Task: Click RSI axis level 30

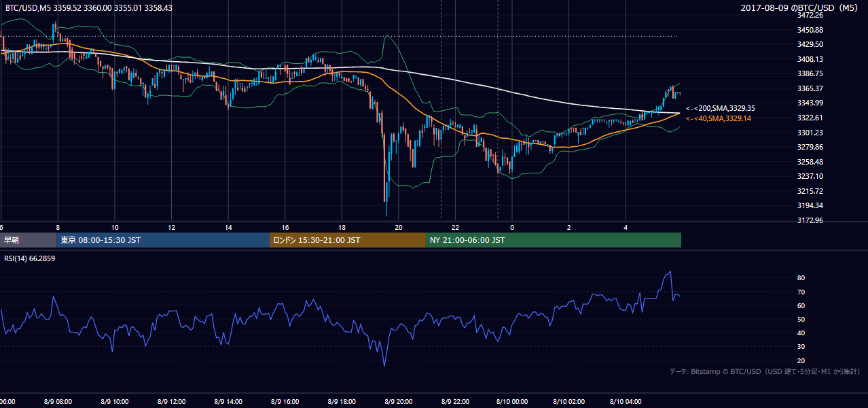Action: point(801,346)
